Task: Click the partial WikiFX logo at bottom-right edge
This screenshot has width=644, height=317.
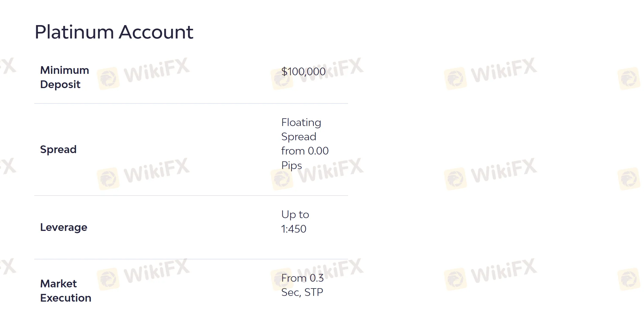Action: (629, 279)
